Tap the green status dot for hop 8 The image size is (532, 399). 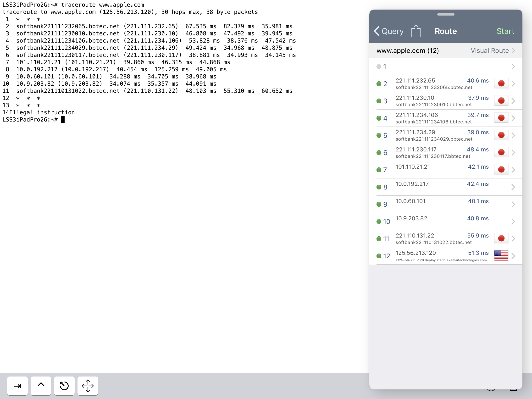coord(379,187)
